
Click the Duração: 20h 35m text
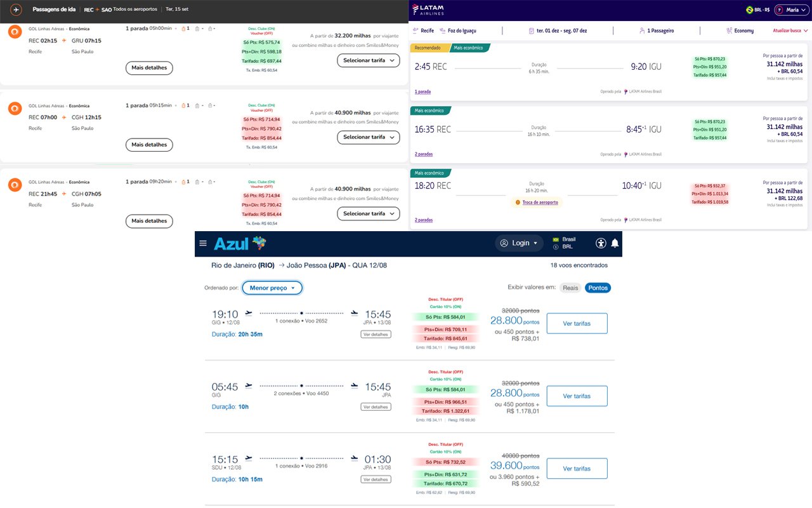pyautogui.click(x=237, y=334)
